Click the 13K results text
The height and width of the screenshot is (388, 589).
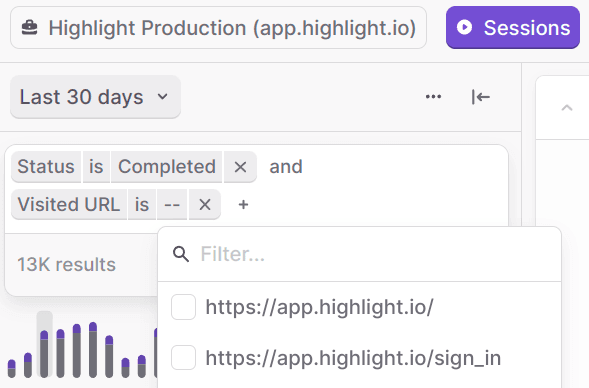66,264
